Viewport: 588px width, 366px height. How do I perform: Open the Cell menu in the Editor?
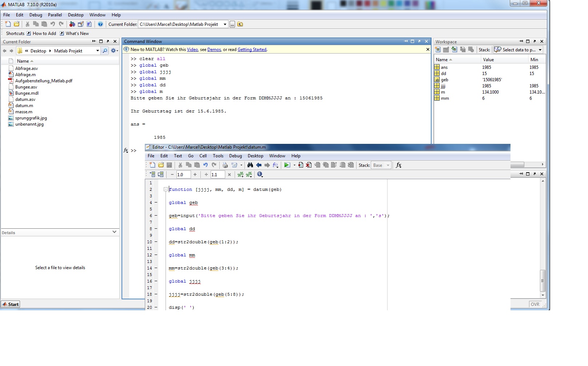(x=203, y=156)
